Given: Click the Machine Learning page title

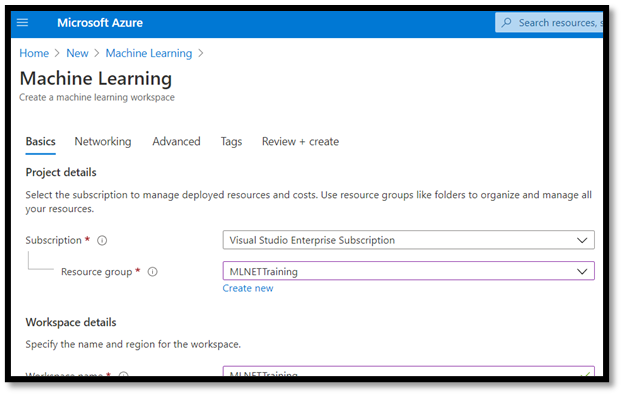Looking at the screenshot, I should click(x=96, y=79).
